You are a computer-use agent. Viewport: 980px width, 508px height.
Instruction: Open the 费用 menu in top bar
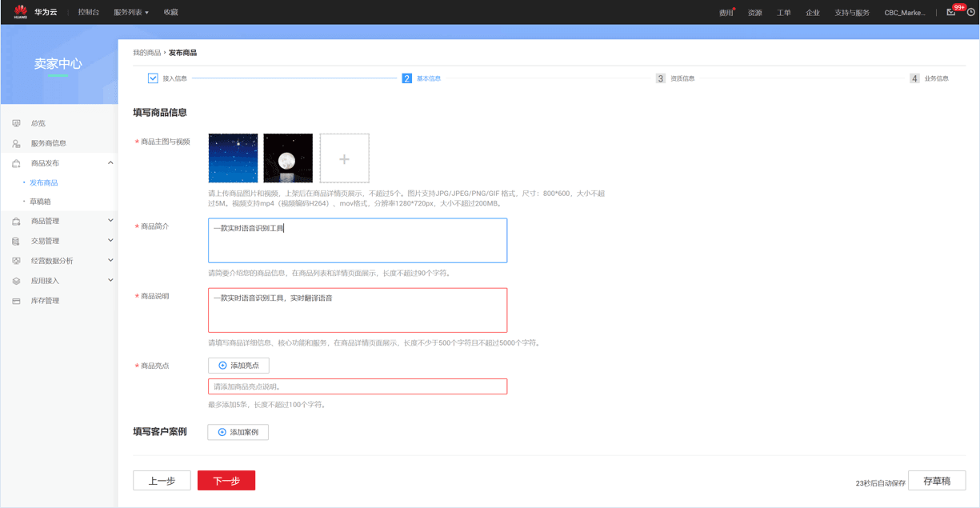click(x=726, y=13)
